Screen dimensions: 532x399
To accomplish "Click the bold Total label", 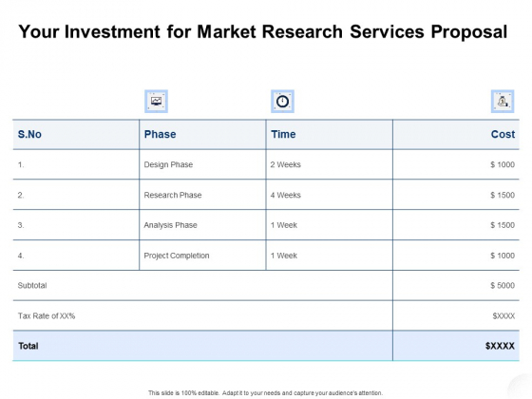I will (x=28, y=346).
